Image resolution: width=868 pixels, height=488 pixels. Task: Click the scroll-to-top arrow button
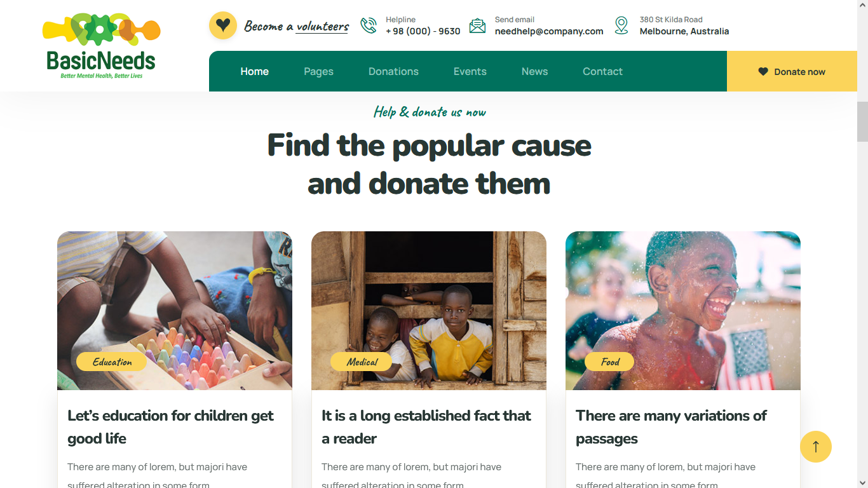pyautogui.click(x=816, y=447)
